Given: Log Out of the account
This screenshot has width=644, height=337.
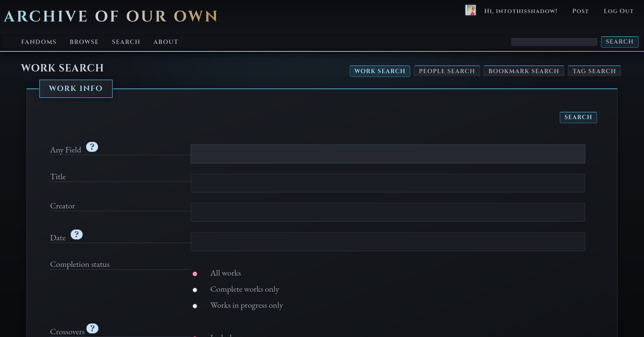Looking at the screenshot, I should coord(619,11).
